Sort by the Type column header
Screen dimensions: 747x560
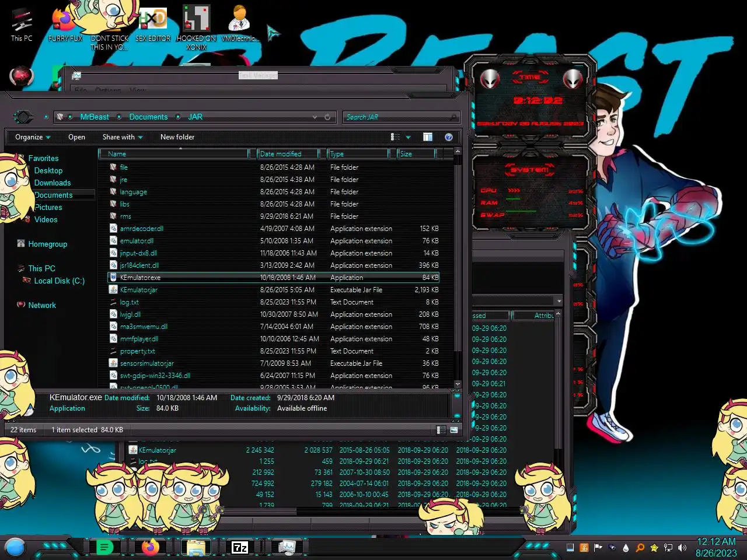coord(358,154)
